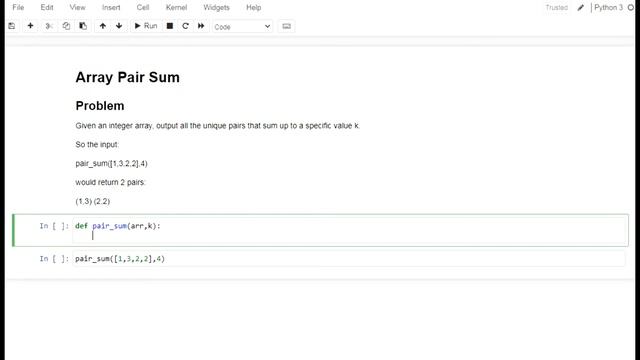Click the 'would return 2 pairs:' text
640x360 pixels.
point(110,182)
